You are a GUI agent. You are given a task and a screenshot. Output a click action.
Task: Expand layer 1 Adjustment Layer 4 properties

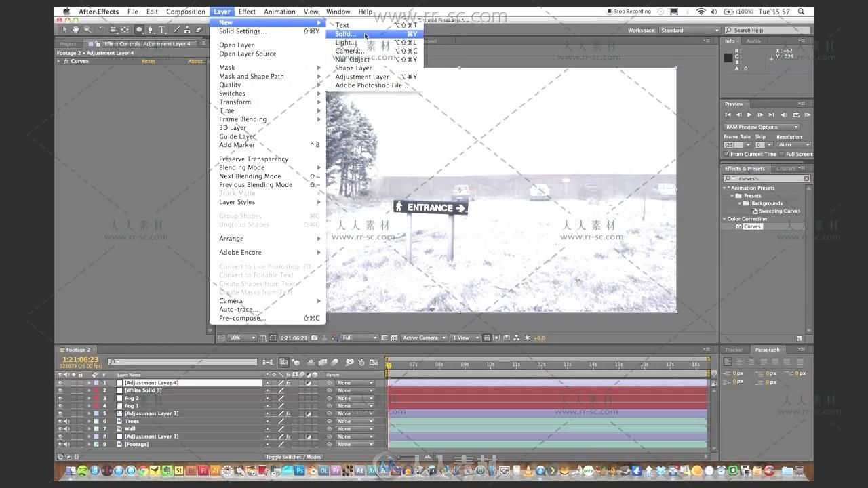[89, 383]
